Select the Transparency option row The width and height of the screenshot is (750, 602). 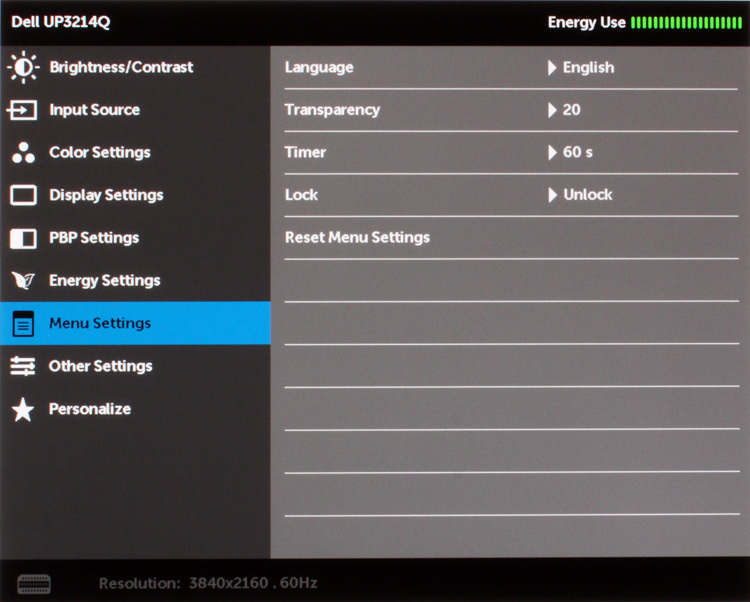coord(511,110)
